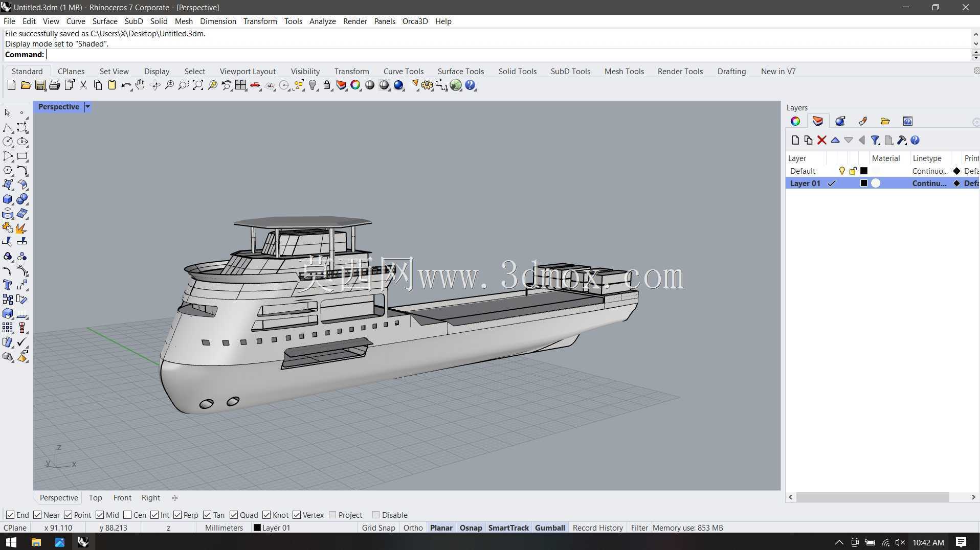Open the layer filter funnel icon
The image size is (980, 550).
[x=875, y=140]
